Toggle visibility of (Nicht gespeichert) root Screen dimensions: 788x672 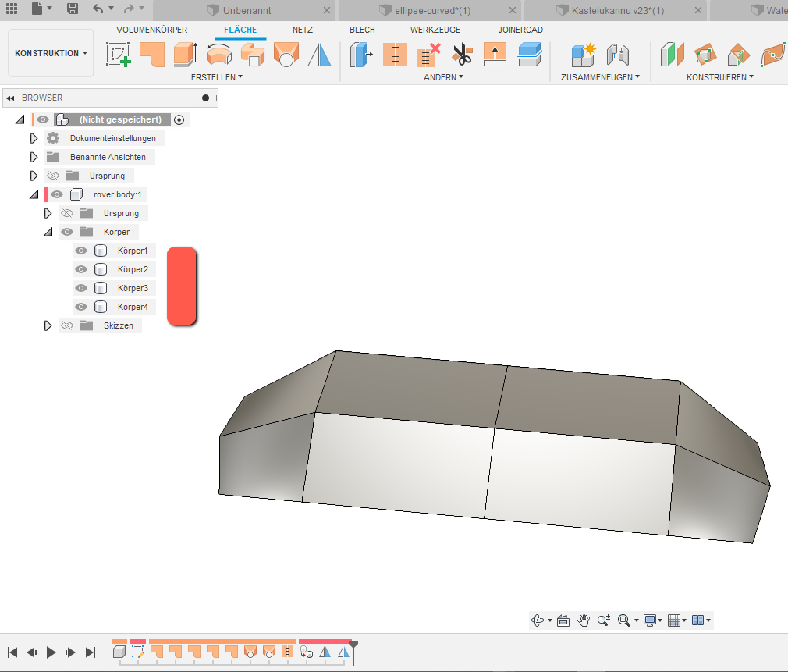pyautogui.click(x=43, y=119)
